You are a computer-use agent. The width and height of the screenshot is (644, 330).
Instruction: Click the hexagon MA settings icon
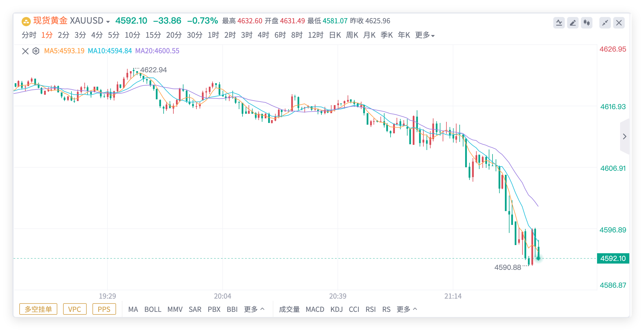point(36,51)
